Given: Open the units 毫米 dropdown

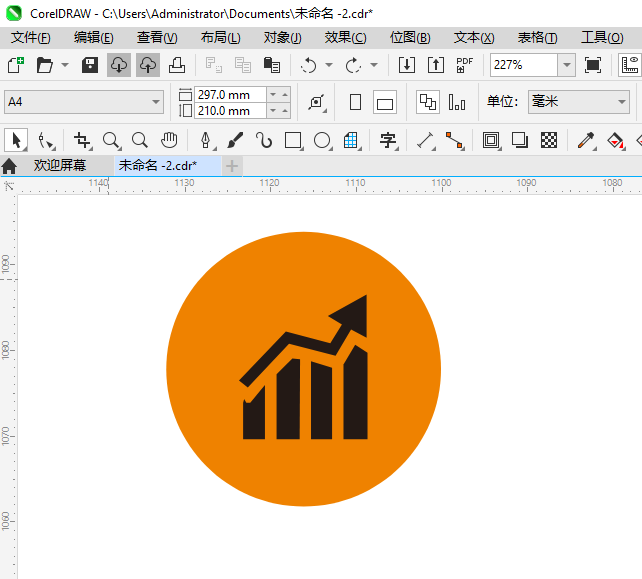Looking at the screenshot, I should 579,102.
